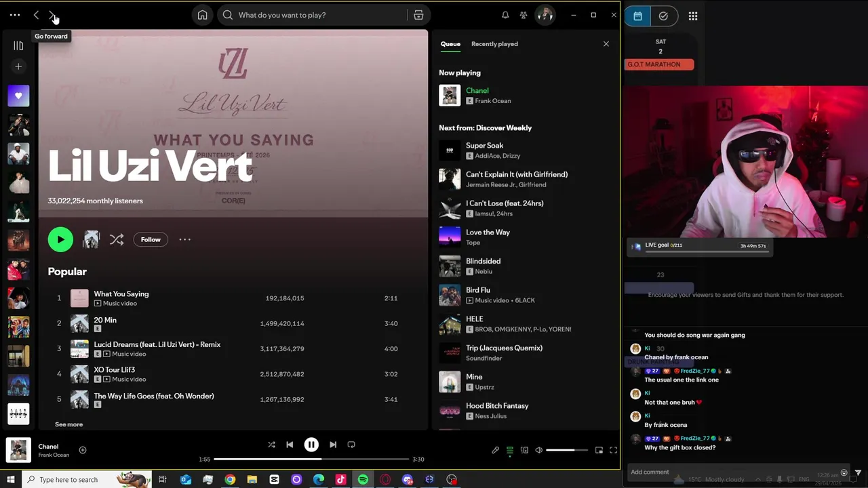This screenshot has height=488, width=868.
Task: Click Blindsided cover in the queue
Action: pos(450,266)
